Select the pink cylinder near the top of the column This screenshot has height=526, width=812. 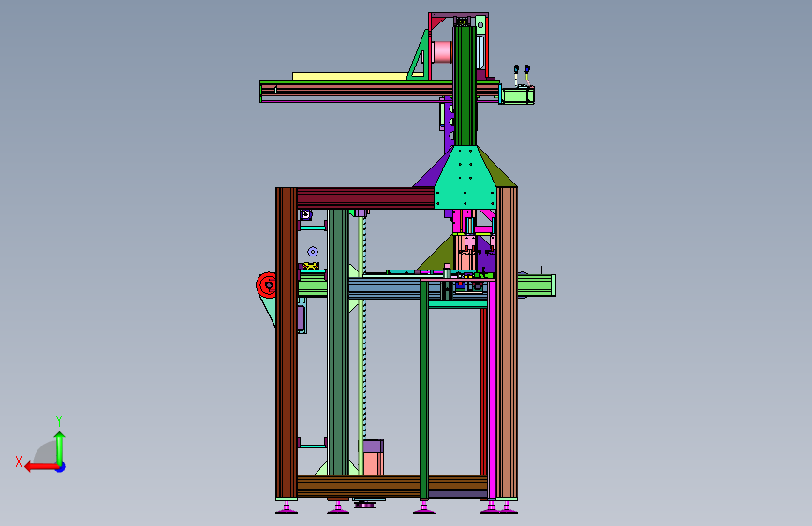(443, 51)
